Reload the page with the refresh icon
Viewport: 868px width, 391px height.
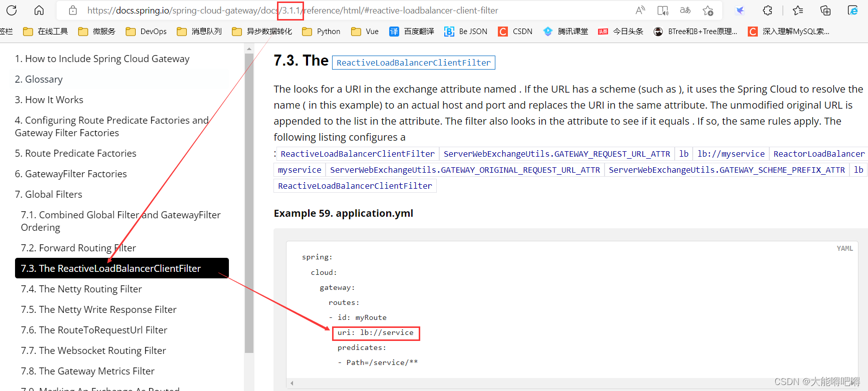[x=12, y=10]
